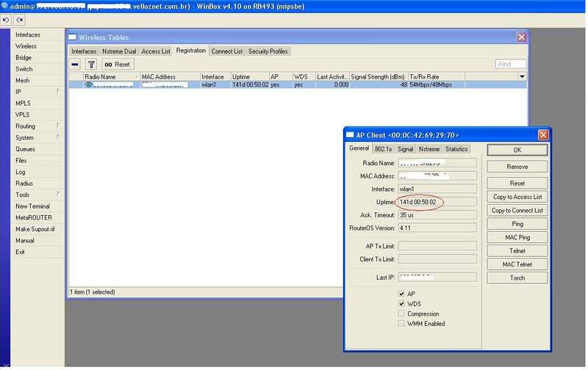Open the Connect List tab

tap(227, 51)
